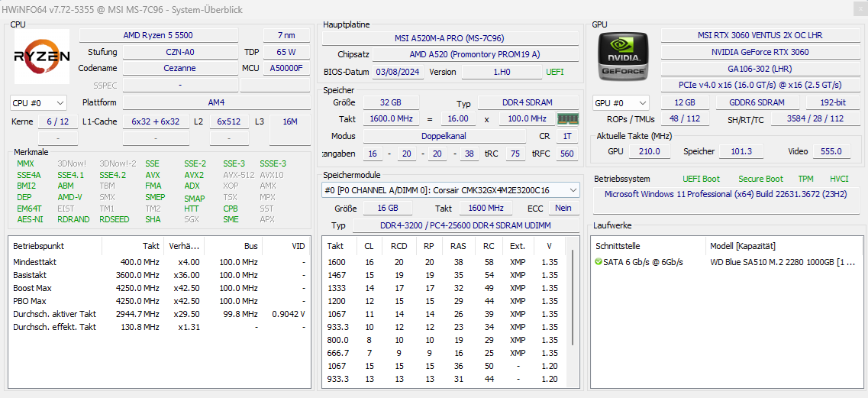This screenshot has width=868, height=398.
Task: Click the 192-bit bus width value
Action: [x=831, y=102]
